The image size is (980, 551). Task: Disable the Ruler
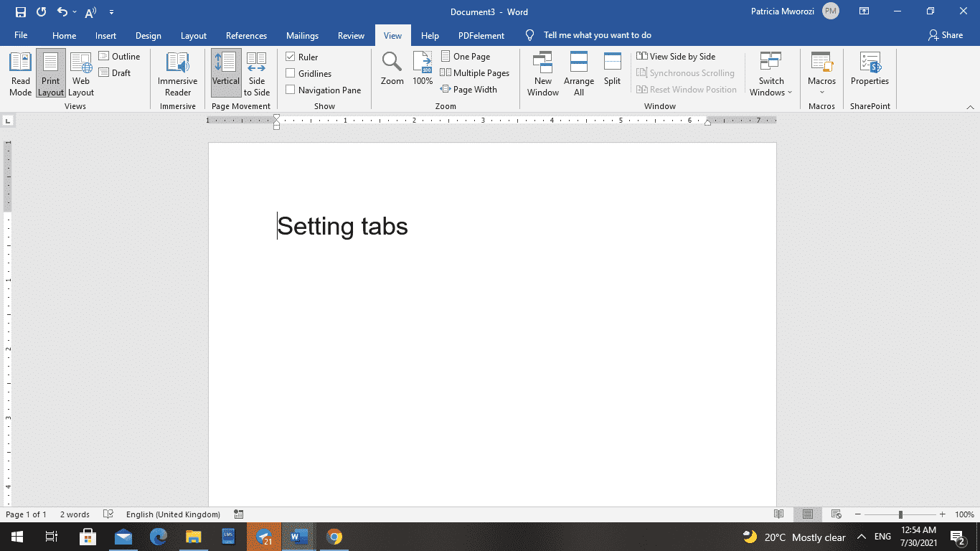point(291,56)
